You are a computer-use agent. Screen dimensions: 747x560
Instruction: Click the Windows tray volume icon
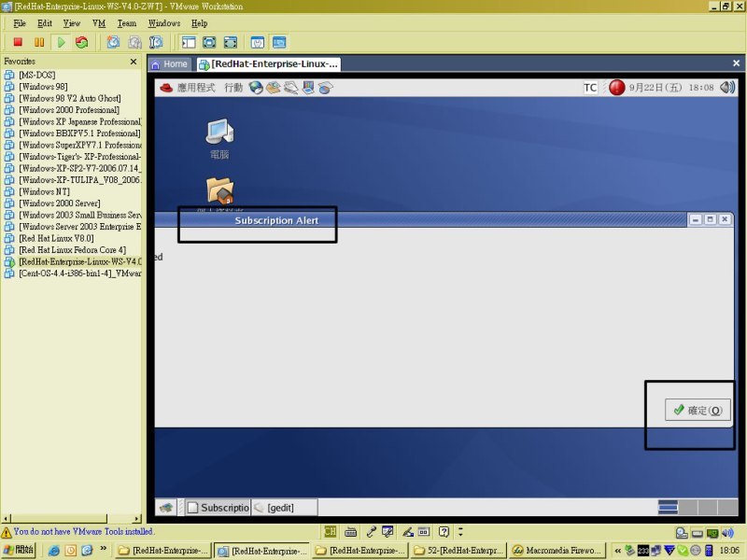tap(727, 533)
